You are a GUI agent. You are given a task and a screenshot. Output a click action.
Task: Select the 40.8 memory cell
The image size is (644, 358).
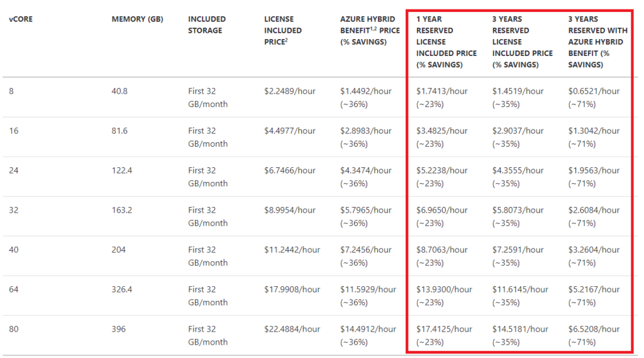[119, 91]
